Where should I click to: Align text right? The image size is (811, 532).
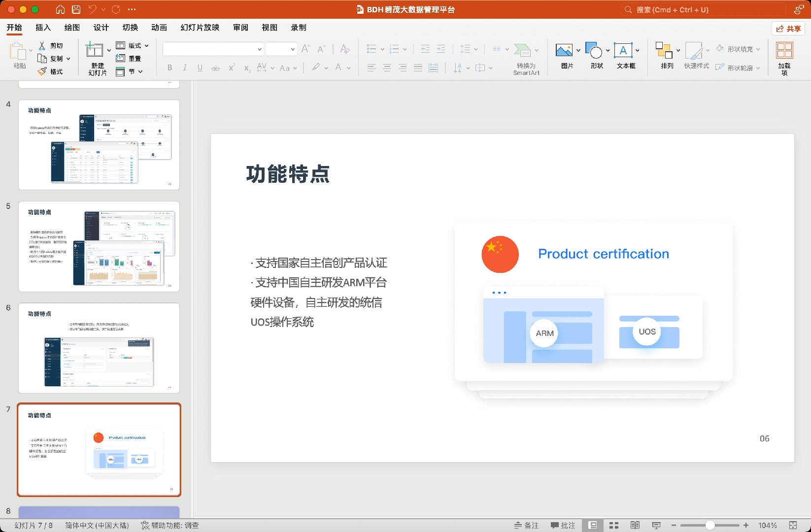[403, 67]
